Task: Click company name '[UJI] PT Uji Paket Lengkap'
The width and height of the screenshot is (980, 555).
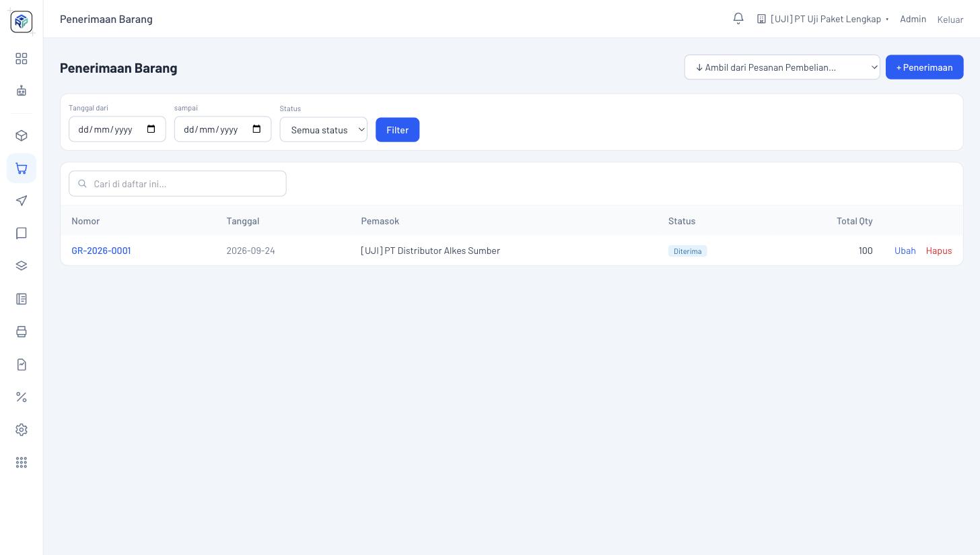Action: (x=825, y=19)
